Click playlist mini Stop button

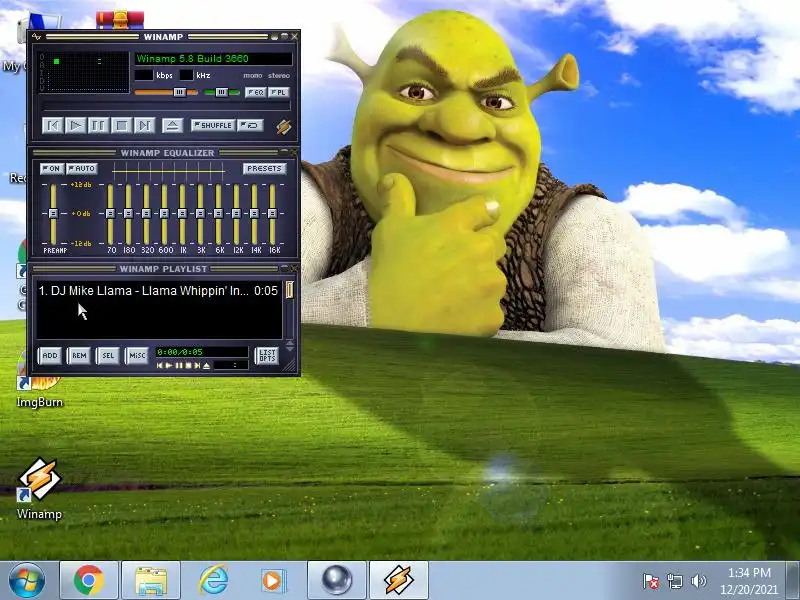(x=188, y=365)
